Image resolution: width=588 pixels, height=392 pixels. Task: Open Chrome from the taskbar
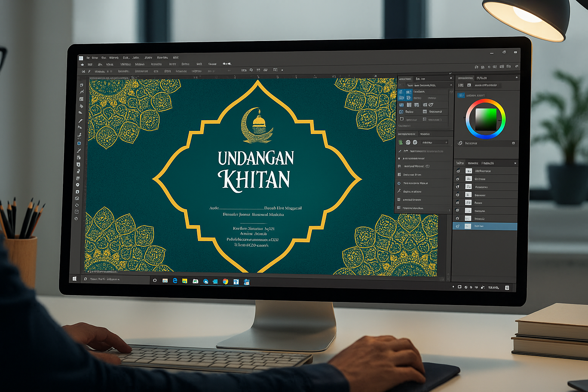coord(225,281)
